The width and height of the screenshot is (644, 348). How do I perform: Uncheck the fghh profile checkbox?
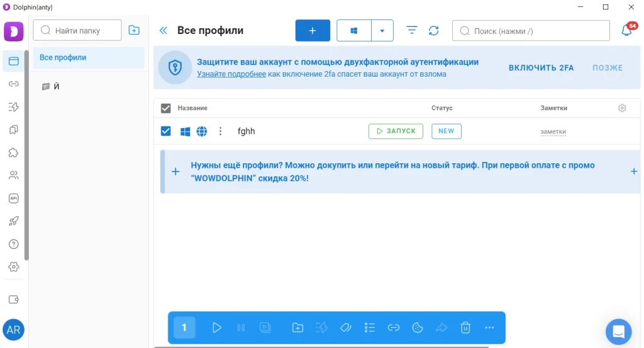165,131
